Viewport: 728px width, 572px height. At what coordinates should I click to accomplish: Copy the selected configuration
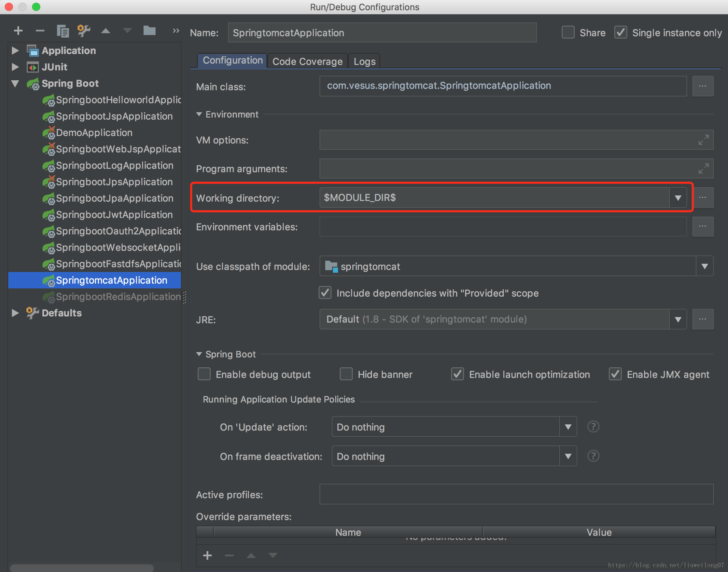[x=62, y=31]
